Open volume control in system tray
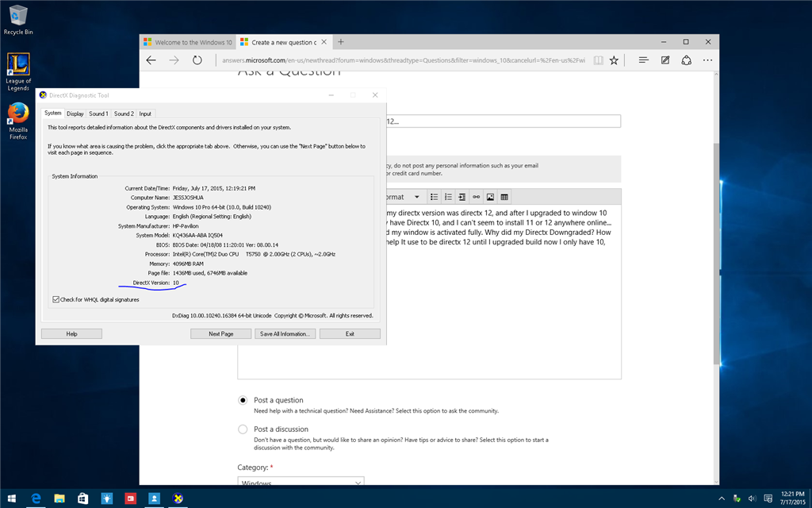Image resolution: width=812 pixels, height=508 pixels. 751,498
